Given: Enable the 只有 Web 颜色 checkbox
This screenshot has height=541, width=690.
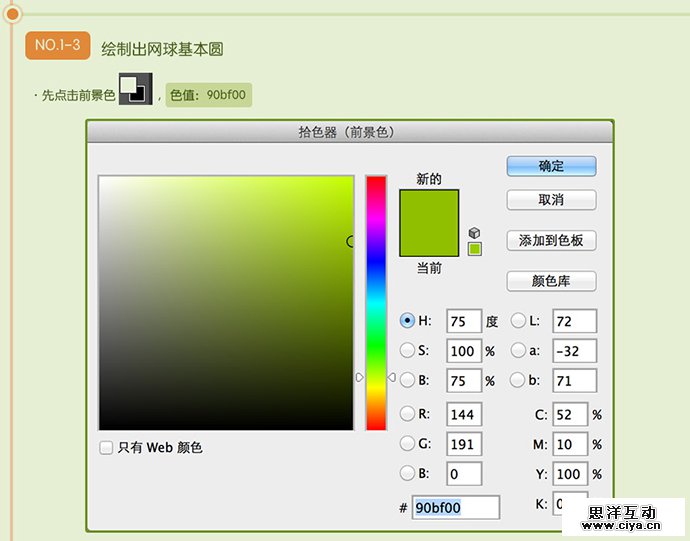Looking at the screenshot, I should pos(106,448).
